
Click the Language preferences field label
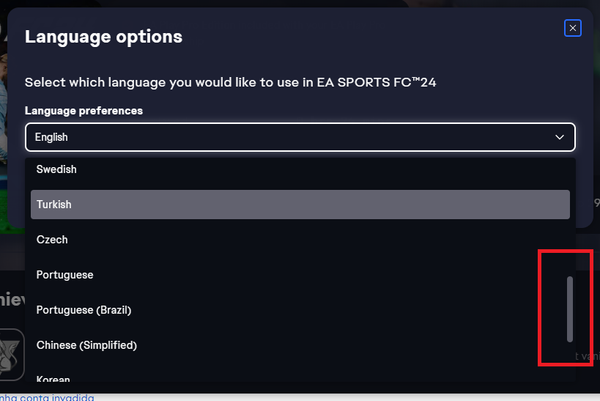pos(84,111)
